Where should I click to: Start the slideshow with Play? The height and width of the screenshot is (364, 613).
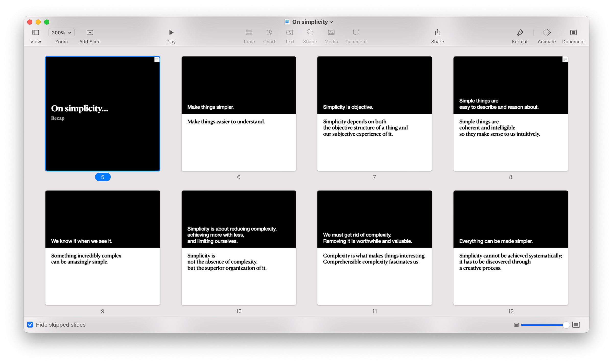point(171,32)
